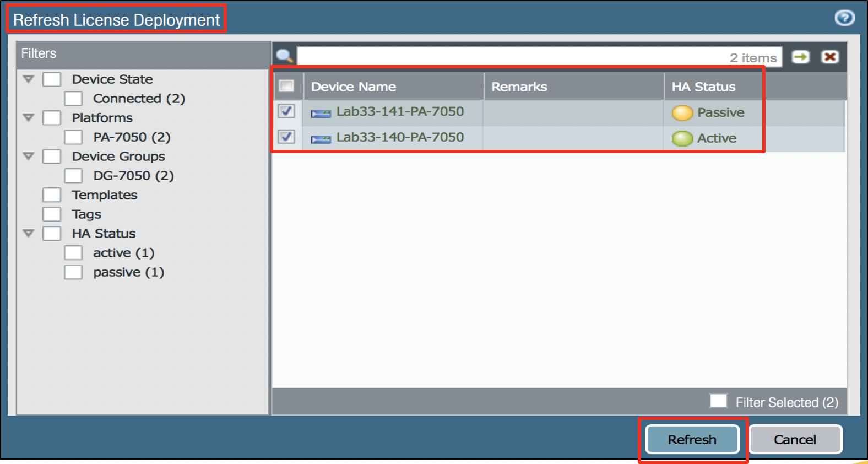Collapse the Device Groups filter group

pos(29,157)
